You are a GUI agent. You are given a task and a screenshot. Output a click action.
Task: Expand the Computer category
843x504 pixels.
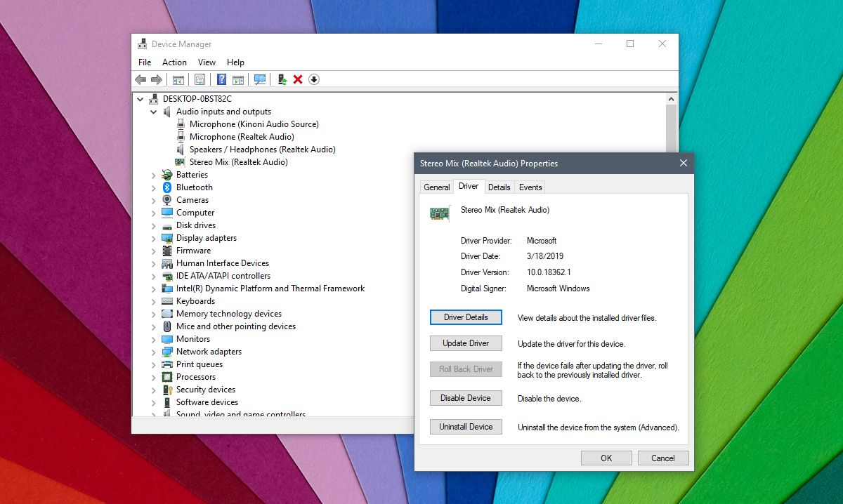[x=154, y=213]
